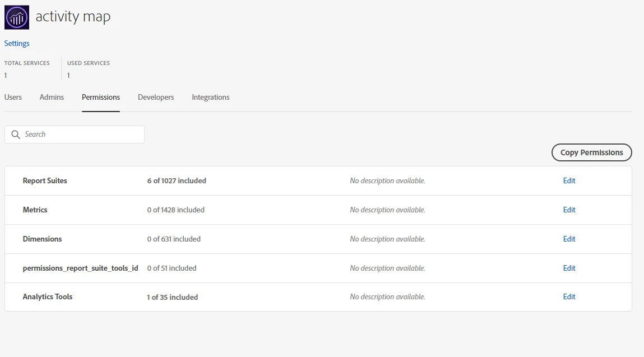
Task: Click the Adobe Analytics product icon
Action: [17, 17]
